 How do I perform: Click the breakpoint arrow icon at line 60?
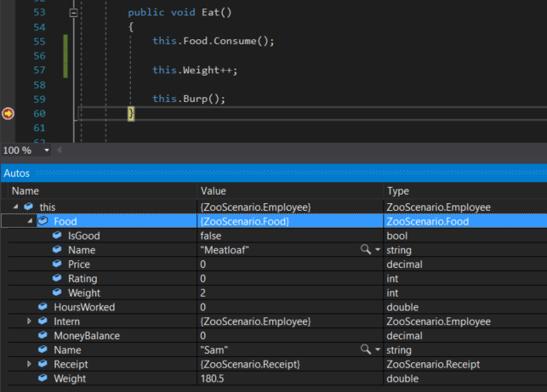(x=9, y=113)
